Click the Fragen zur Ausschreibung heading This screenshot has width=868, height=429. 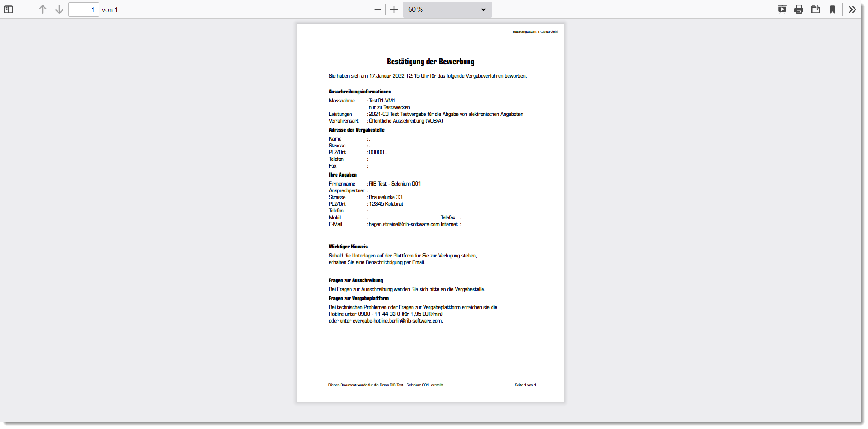(356, 280)
